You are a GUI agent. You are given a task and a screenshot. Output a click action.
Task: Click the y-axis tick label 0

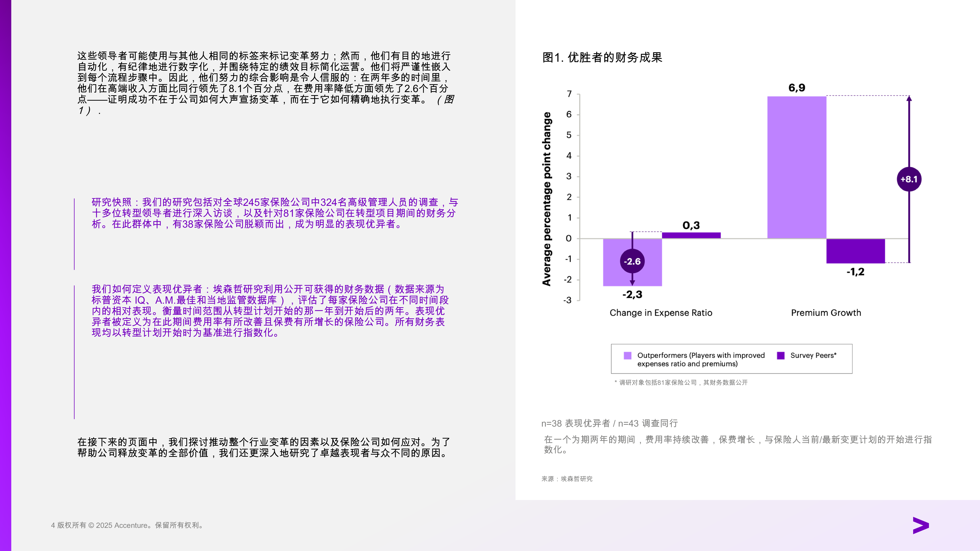(x=569, y=238)
